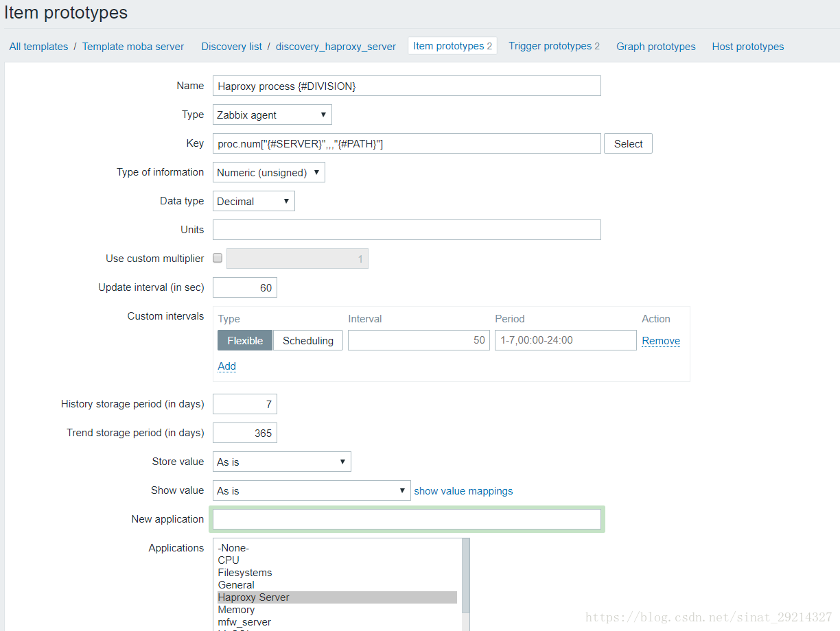The height and width of the screenshot is (631, 840).
Task: Select the Flexible interval type
Action: (245, 340)
